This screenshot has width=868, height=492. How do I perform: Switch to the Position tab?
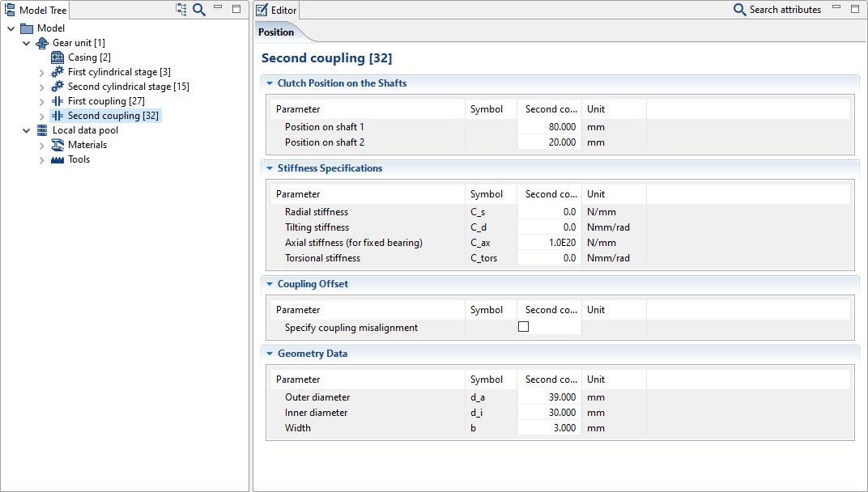point(276,32)
